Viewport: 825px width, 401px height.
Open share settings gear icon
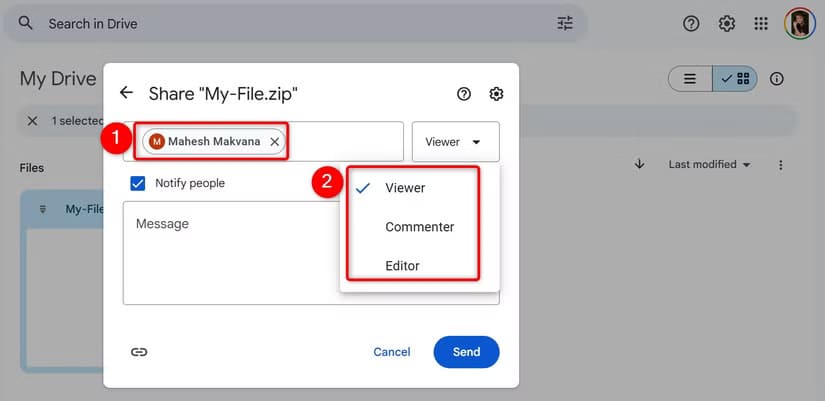click(x=496, y=94)
